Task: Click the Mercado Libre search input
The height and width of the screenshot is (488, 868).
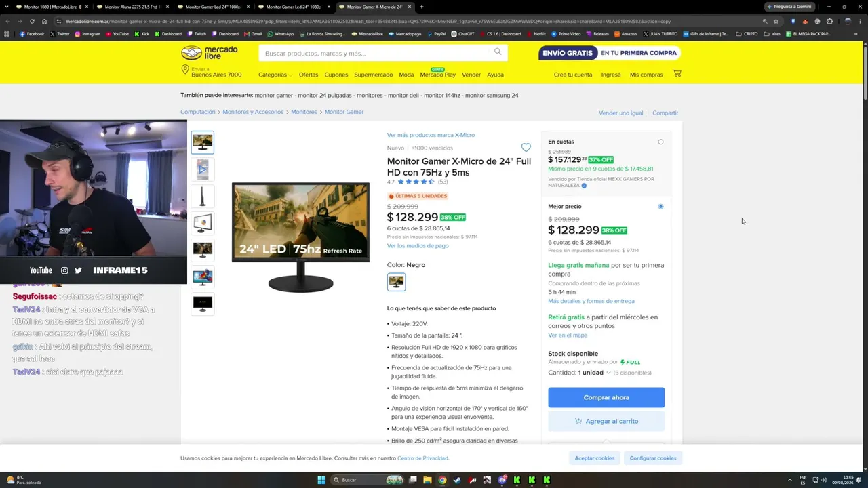Action: [x=376, y=53]
